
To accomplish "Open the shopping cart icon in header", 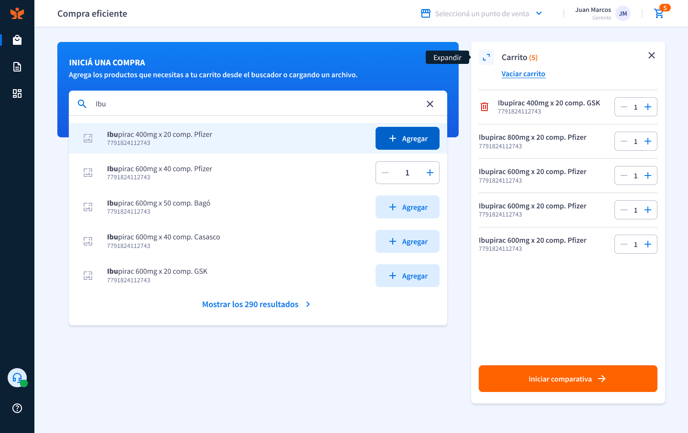I will (x=659, y=14).
